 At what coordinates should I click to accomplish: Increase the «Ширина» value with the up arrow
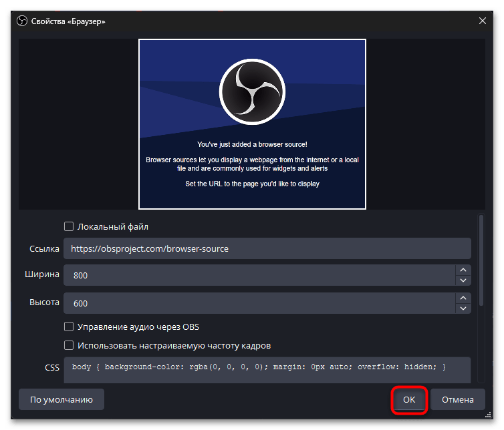click(x=463, y=270)
